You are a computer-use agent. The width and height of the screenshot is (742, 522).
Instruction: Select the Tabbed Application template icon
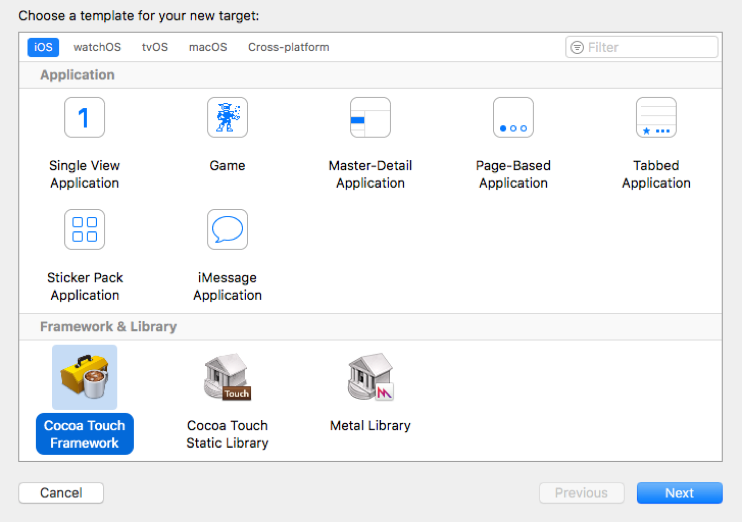[656, 118]
